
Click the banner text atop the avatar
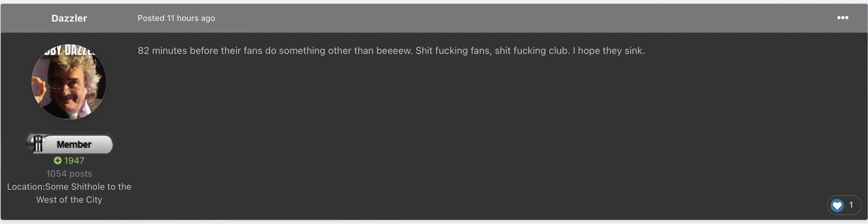[70, 51]
